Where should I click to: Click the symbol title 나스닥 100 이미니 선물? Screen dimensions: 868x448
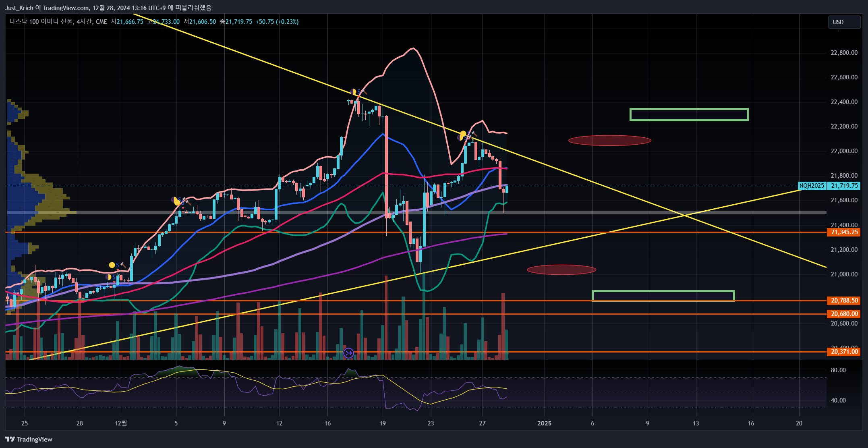(41, 22)
